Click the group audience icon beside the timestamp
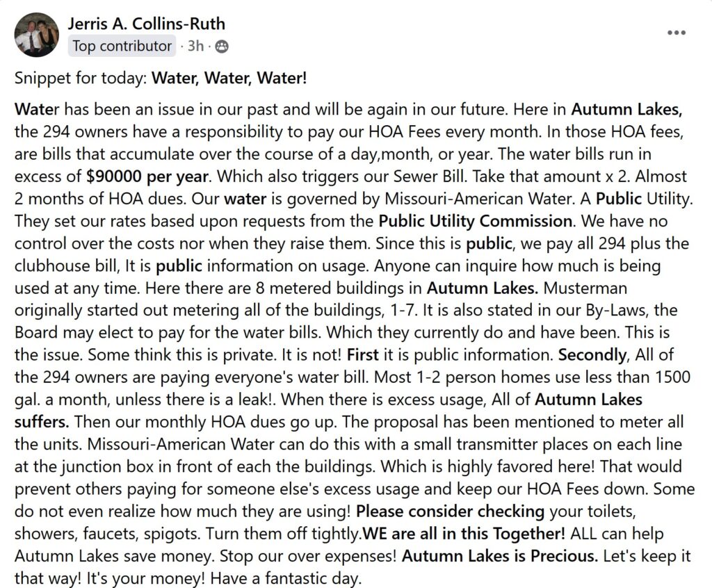 pyautogui.click(x=222, y=47)
